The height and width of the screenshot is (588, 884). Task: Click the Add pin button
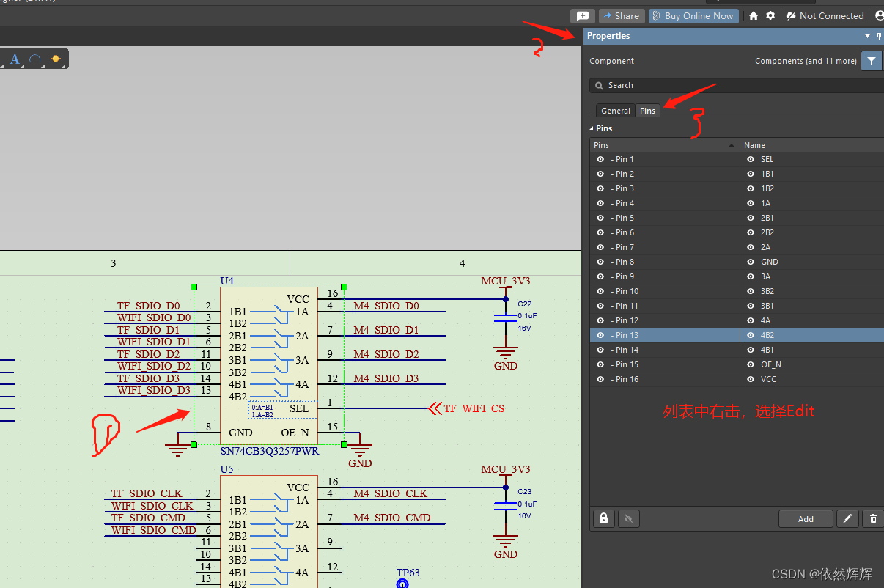click(806, 518)
